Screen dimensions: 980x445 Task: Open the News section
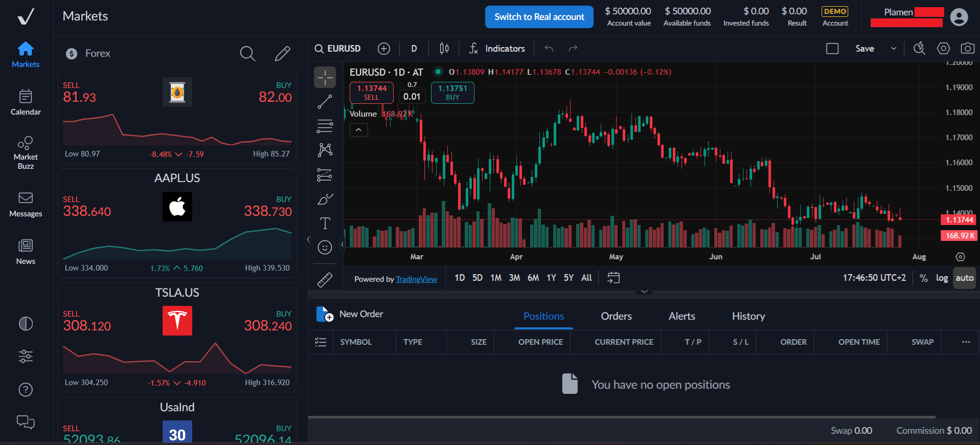click(26, 252)
